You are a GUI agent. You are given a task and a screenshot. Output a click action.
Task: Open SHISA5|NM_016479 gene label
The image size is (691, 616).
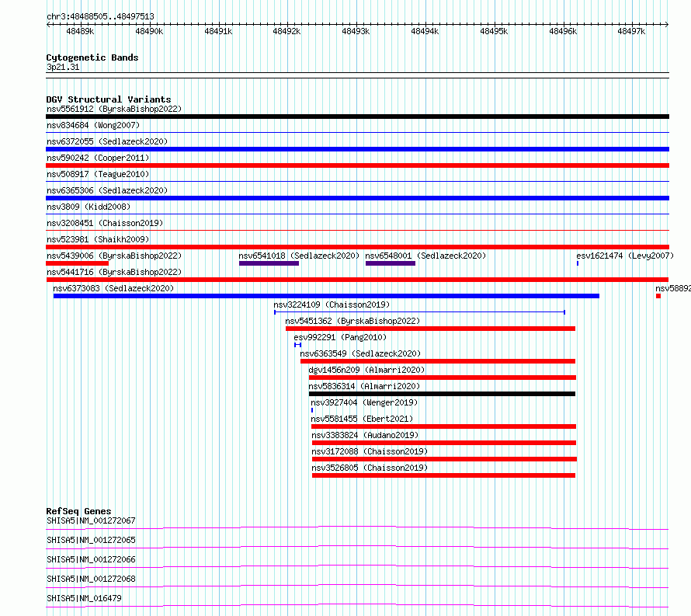[x=84, y=598]
